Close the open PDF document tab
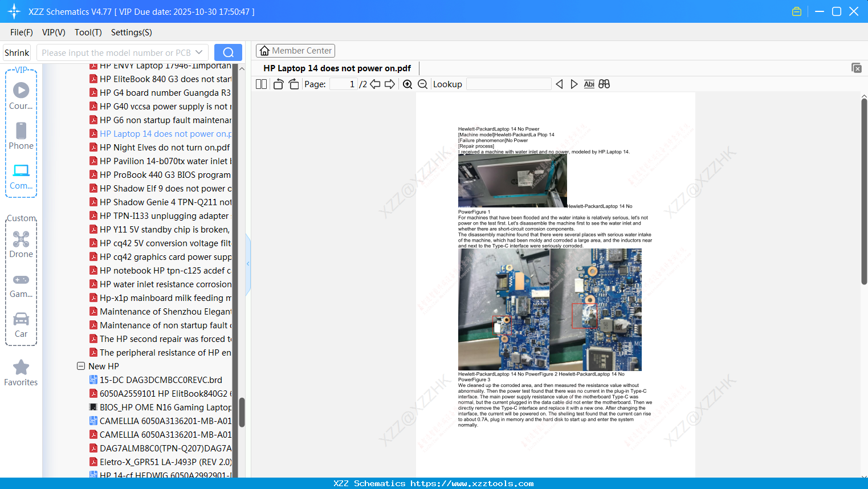 856,68
